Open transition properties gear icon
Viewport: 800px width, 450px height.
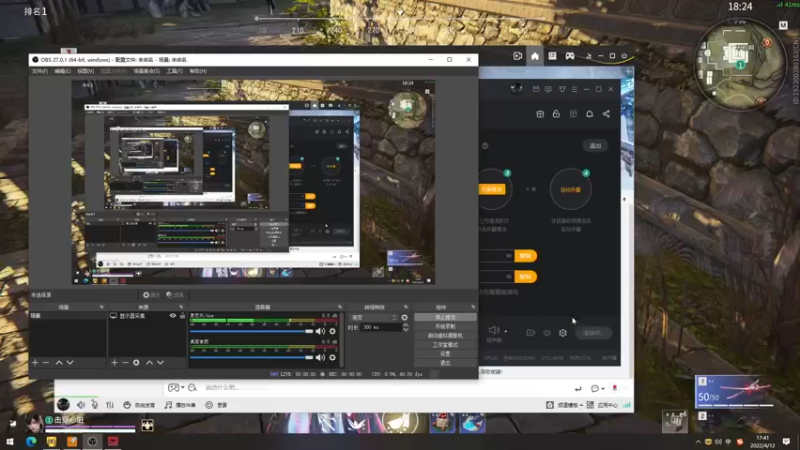tap(405, 317)
